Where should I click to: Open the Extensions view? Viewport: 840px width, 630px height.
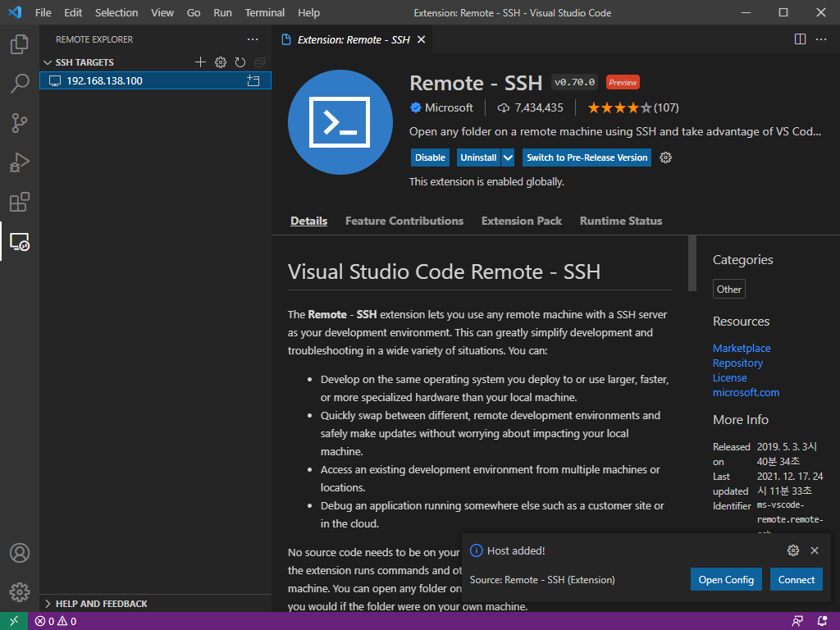click(x=20, y=202)
